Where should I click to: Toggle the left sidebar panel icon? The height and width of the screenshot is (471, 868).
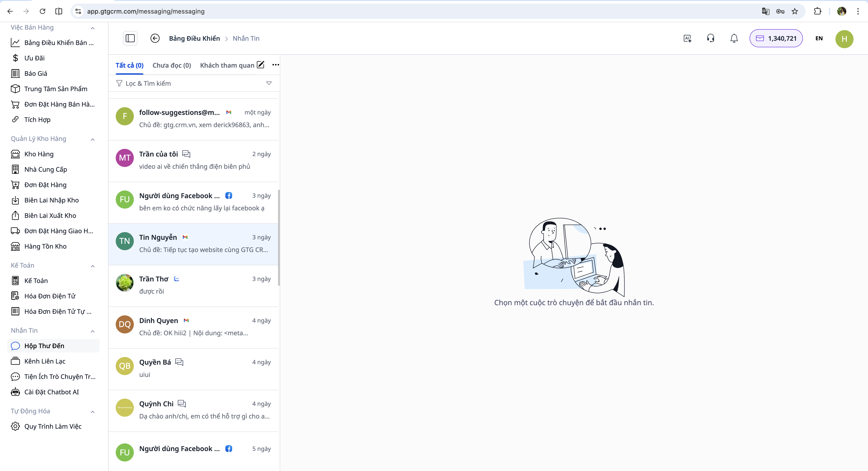(x=130, y=38)
